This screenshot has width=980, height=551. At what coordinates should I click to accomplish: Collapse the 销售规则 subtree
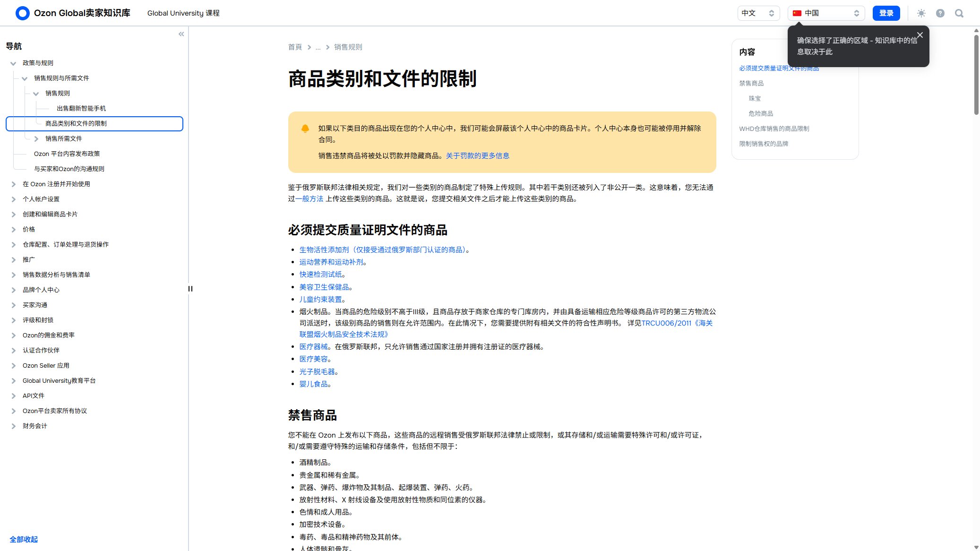click(36, 94)
